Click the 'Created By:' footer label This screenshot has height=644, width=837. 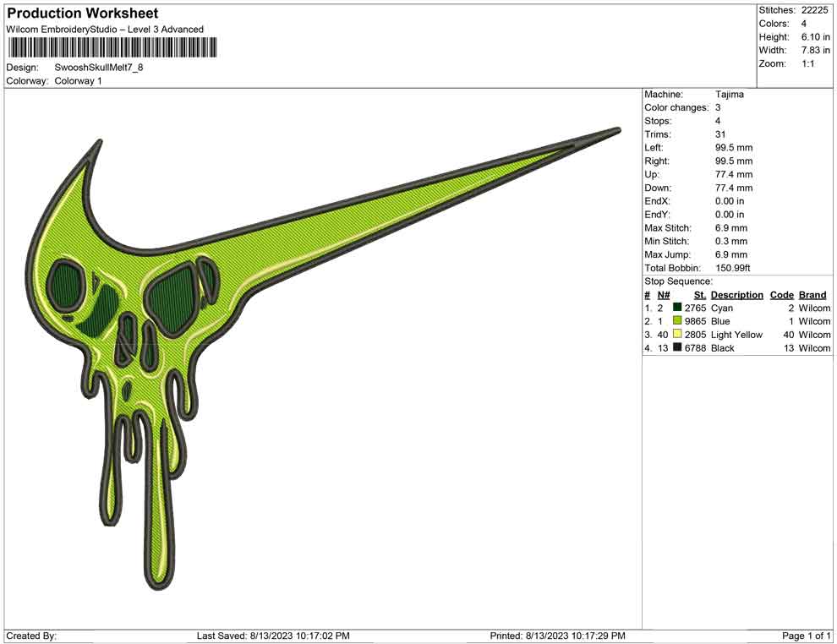pyautogui.click(x=31, y=636)
